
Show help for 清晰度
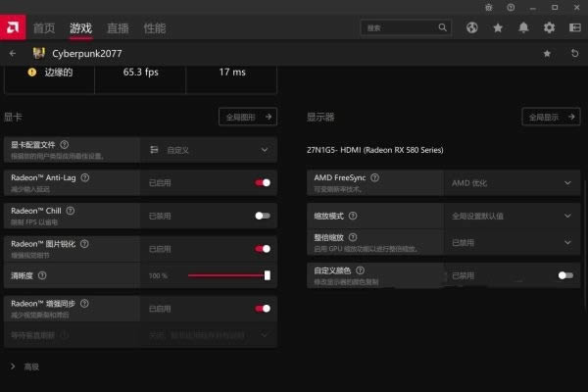pyautogui.click(x=42, y=275)
